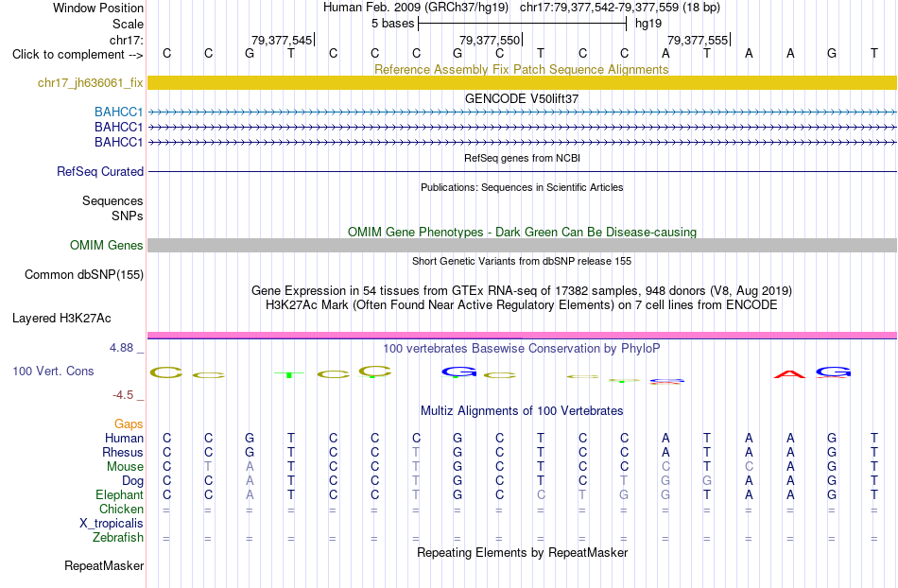Click the 79,377,555 ruler coordinate

[x=698, y=40]
